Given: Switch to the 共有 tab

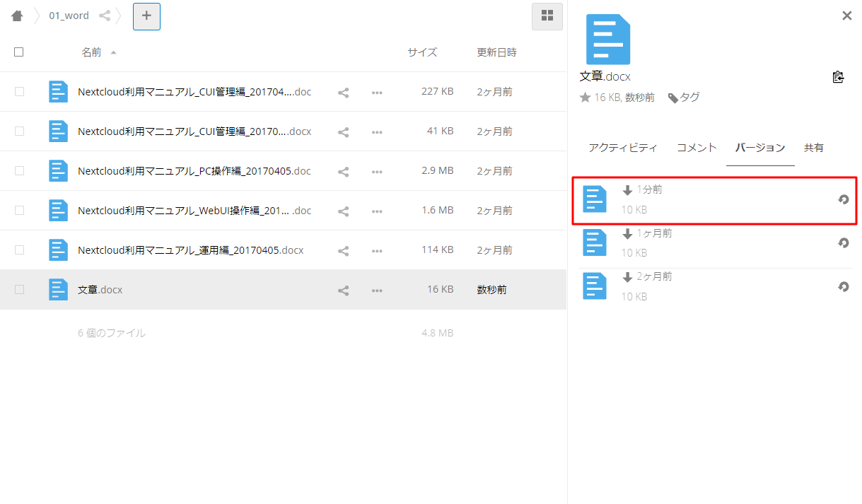Looking at the screenshot, I should 814,148.
